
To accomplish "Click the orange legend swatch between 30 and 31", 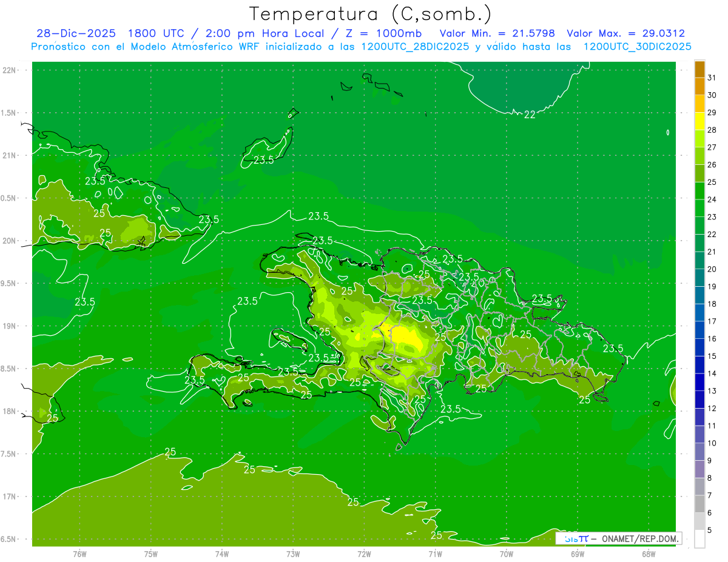I will pyautogui.click(x=699, y=87).
